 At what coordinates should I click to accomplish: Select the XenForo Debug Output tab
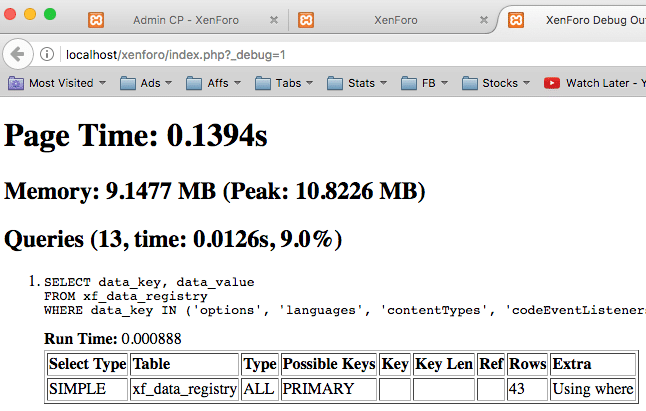[x=595, y=20]
